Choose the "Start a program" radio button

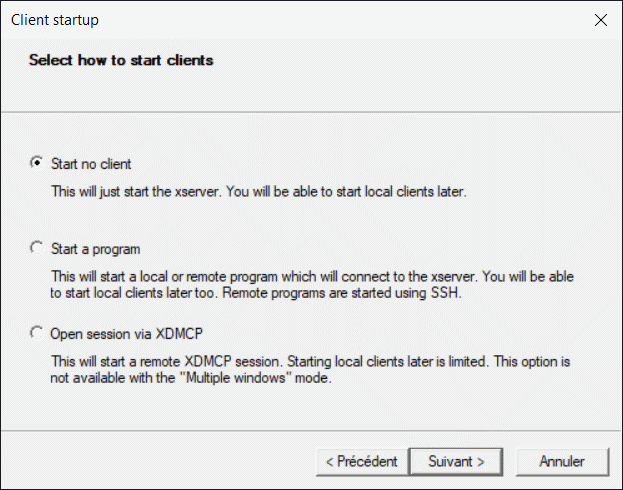click(x=38, y=248)
